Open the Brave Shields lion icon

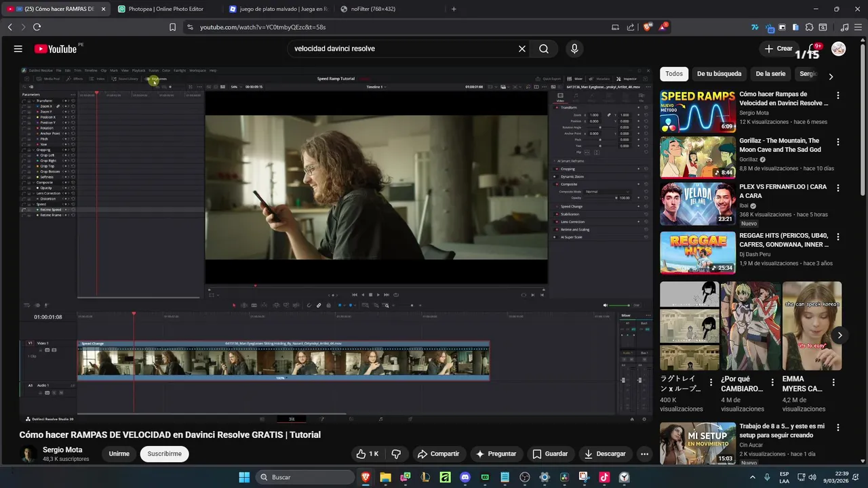click(x=648, y=27)
